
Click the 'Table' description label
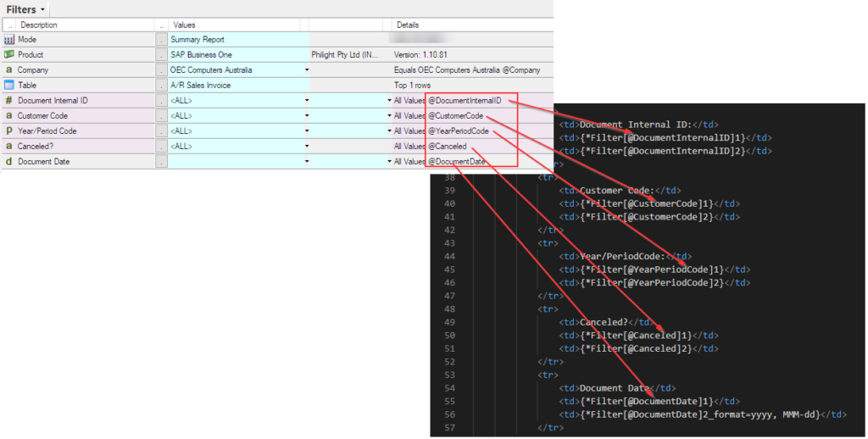click(x=27, y=85)
